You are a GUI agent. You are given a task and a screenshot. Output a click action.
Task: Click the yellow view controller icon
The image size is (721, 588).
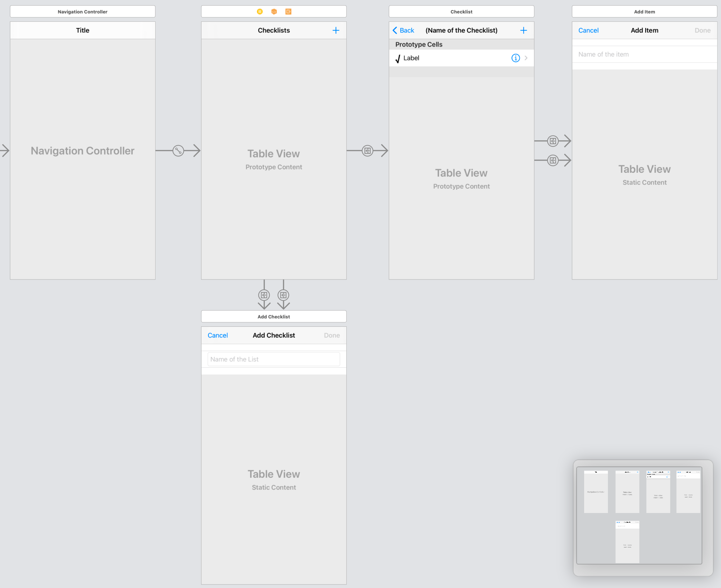coord(260,11)
